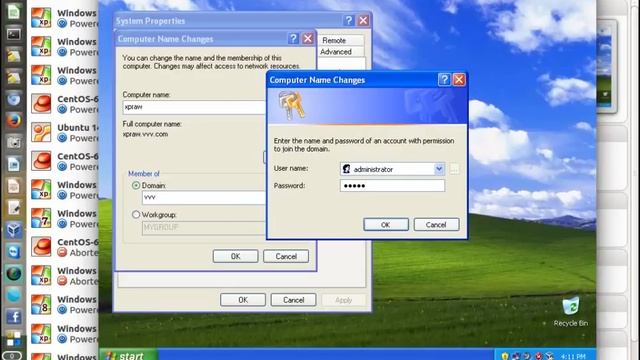Click OK in System Properties window
The image size is (640, 360).
(x=243, y=300)
